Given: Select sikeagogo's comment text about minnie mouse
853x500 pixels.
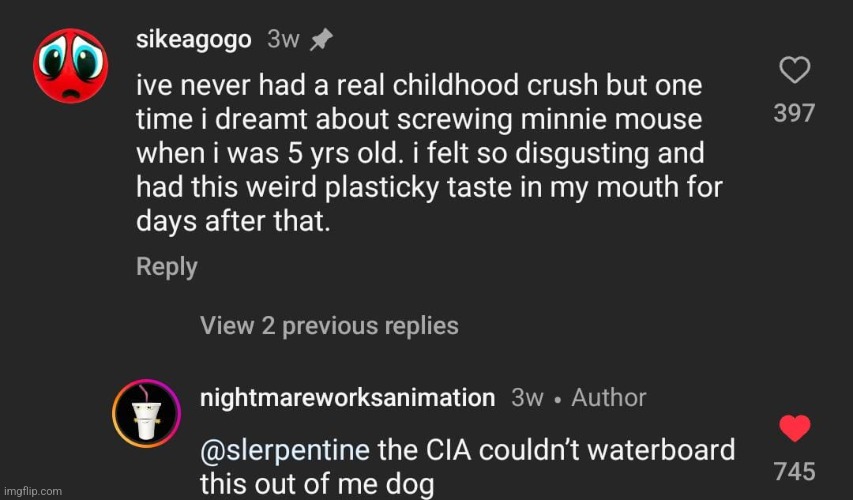Looking at the screenshot, I should coord(429,153).
